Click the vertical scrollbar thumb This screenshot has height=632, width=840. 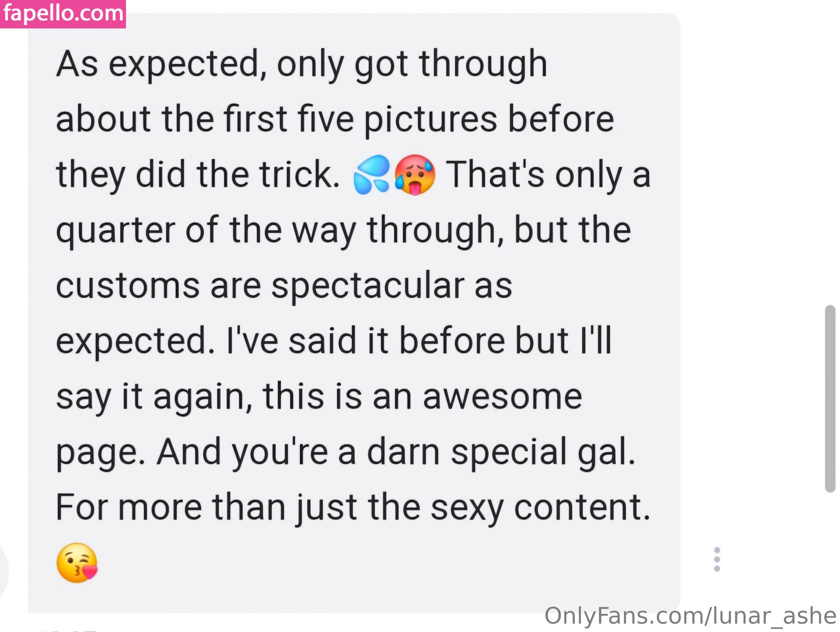830,399
